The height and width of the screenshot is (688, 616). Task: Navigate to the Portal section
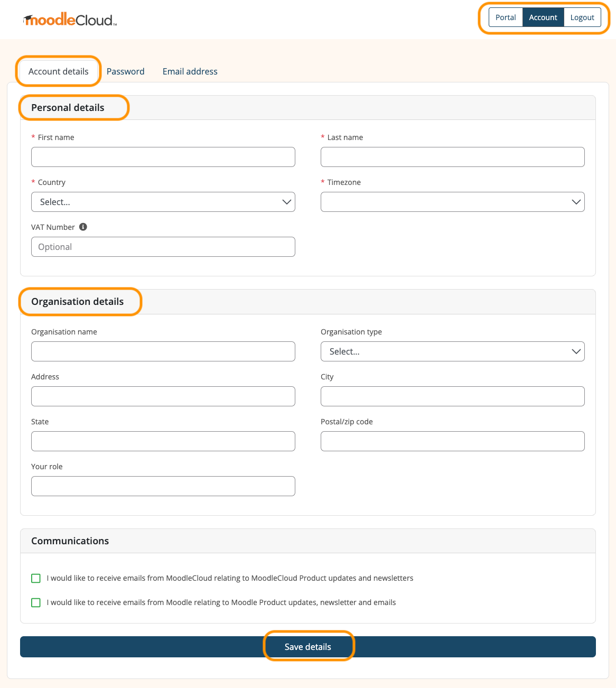505,17
